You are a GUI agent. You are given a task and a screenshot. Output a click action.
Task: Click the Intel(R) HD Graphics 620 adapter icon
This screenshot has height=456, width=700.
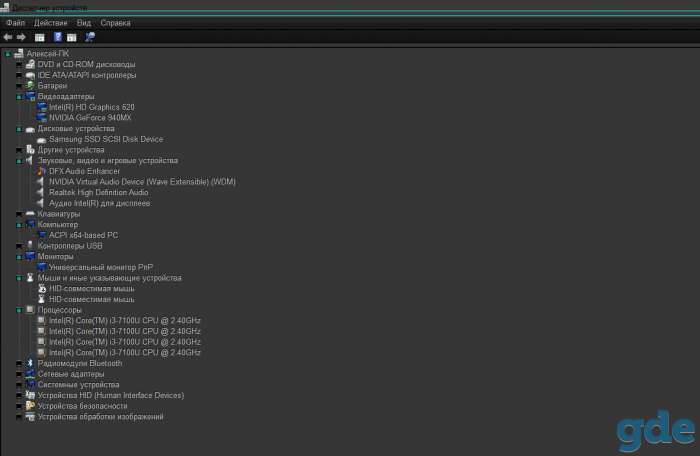(x=42, y=107)
